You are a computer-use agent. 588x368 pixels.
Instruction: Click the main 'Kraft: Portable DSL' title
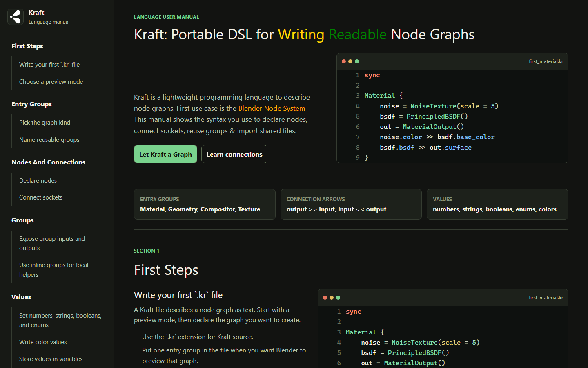[304, 34]
